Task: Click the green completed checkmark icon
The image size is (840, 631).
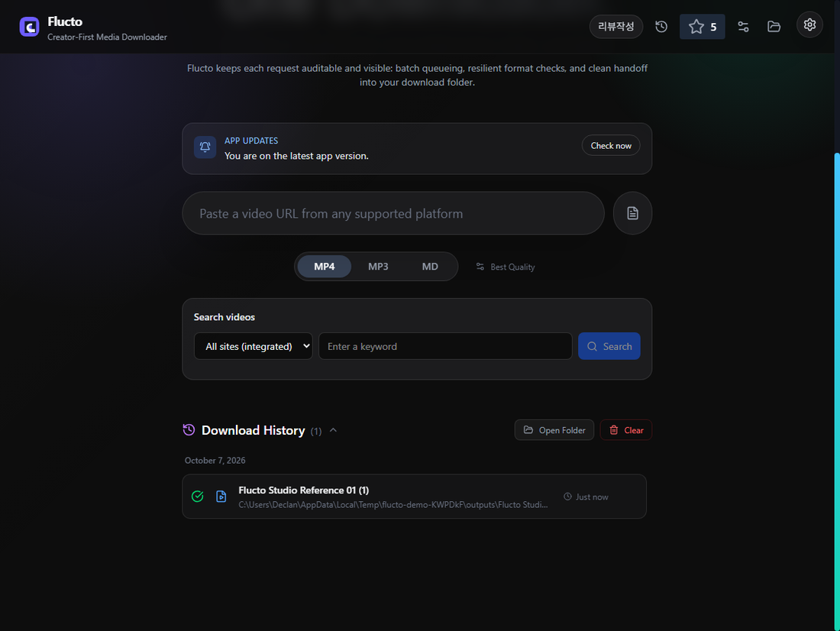Action: coord(197,497)
